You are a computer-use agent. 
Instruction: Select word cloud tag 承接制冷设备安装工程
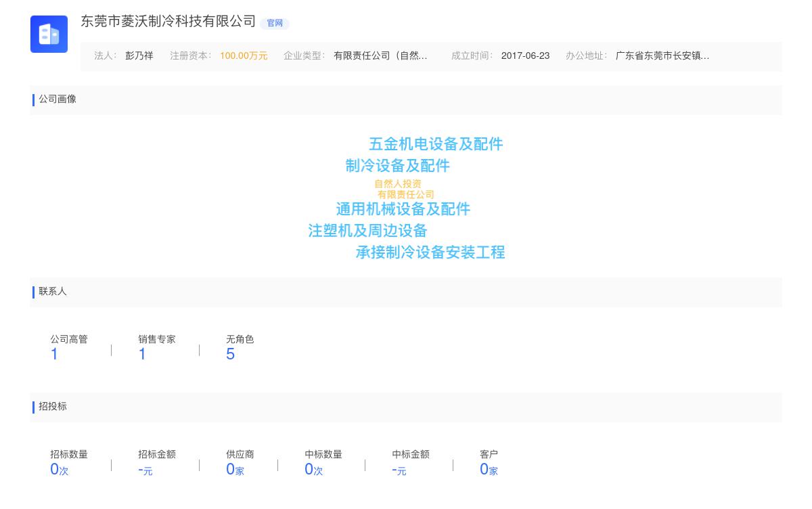(430, 252)
